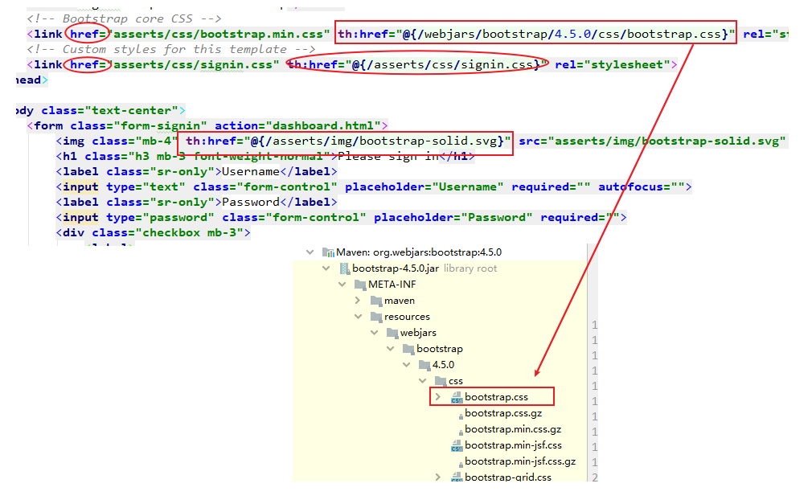Collapse the css folder

tap(422, 381)
